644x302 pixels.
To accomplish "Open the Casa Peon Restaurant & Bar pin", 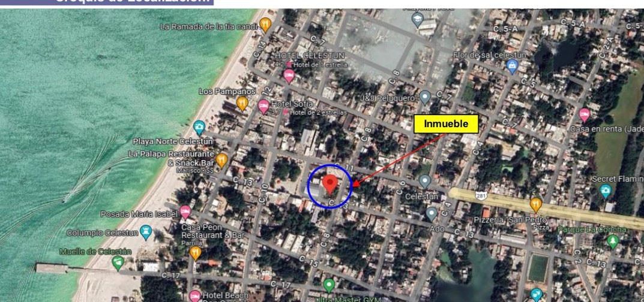I will [194, 252].
